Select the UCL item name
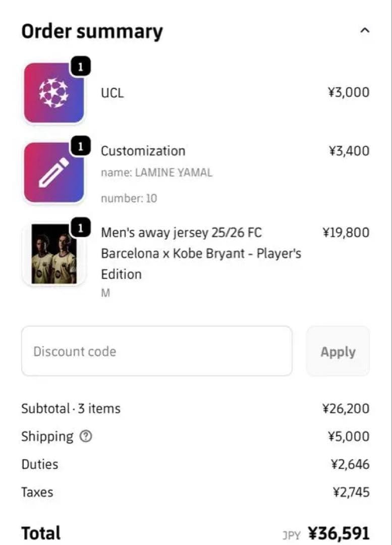This screenshot has height=545, width=392. (112, 93)
